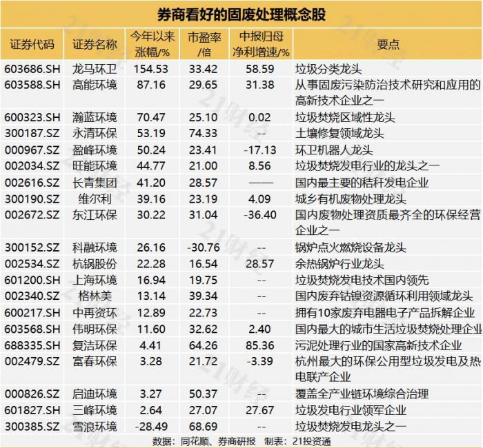Select stock name 盈峰环境

[95, 150]
